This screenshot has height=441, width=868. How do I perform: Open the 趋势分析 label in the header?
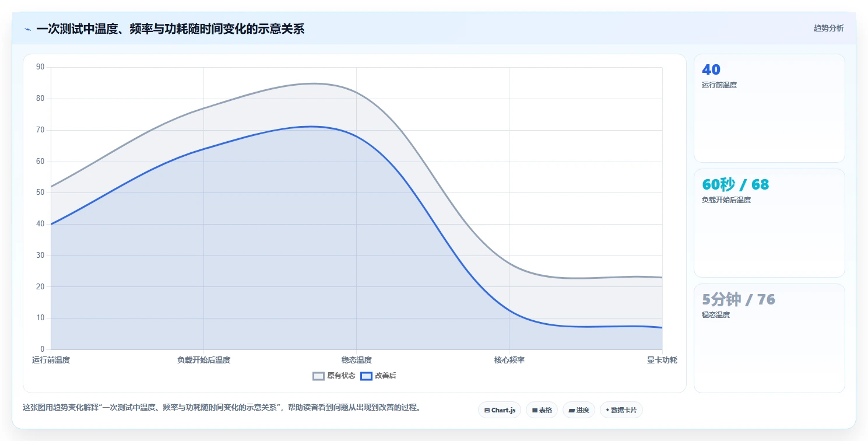(x=828, y=28)
